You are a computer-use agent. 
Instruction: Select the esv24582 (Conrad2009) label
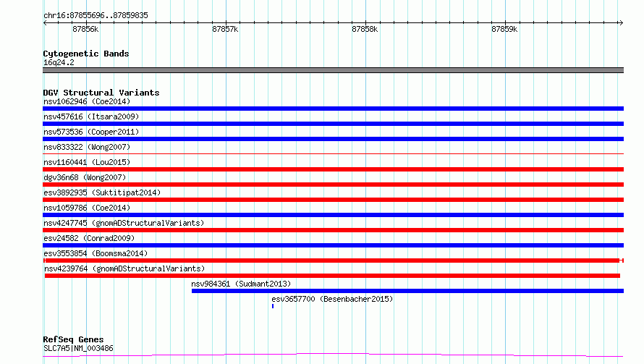pyautogui.click(x=89, y=238)
